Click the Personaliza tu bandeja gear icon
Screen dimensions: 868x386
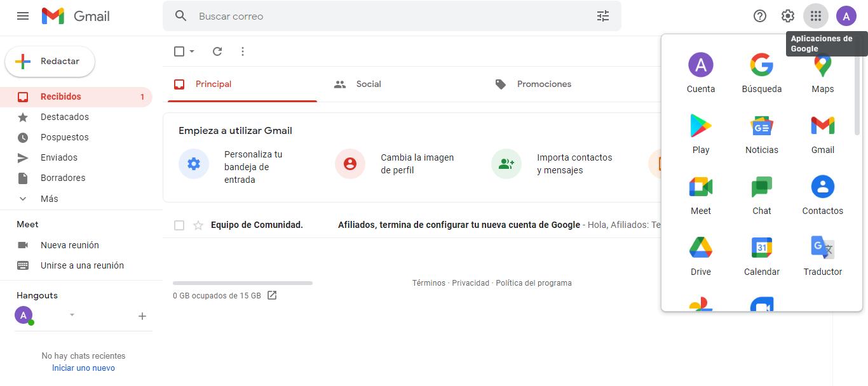coord(194,164)
